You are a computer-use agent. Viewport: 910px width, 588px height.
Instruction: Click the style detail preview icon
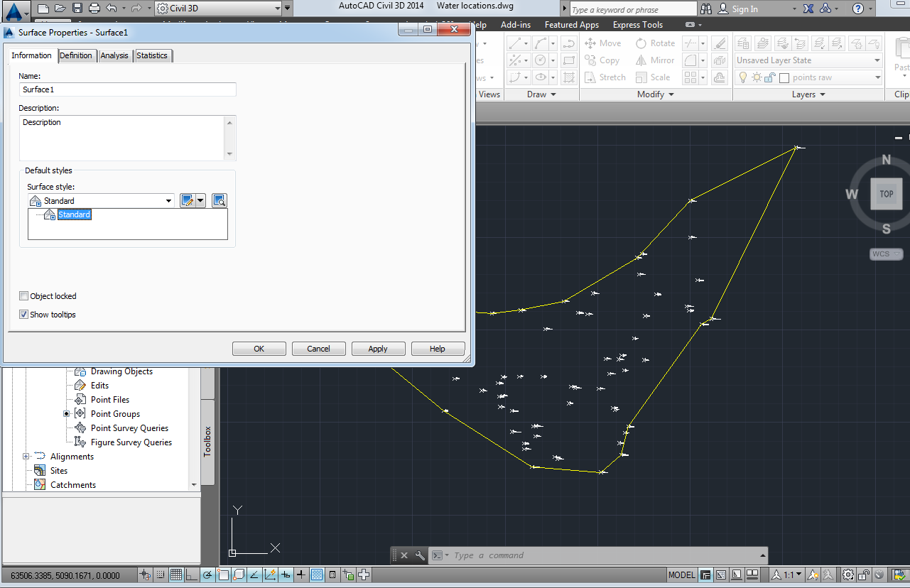(x=220, y=201)
